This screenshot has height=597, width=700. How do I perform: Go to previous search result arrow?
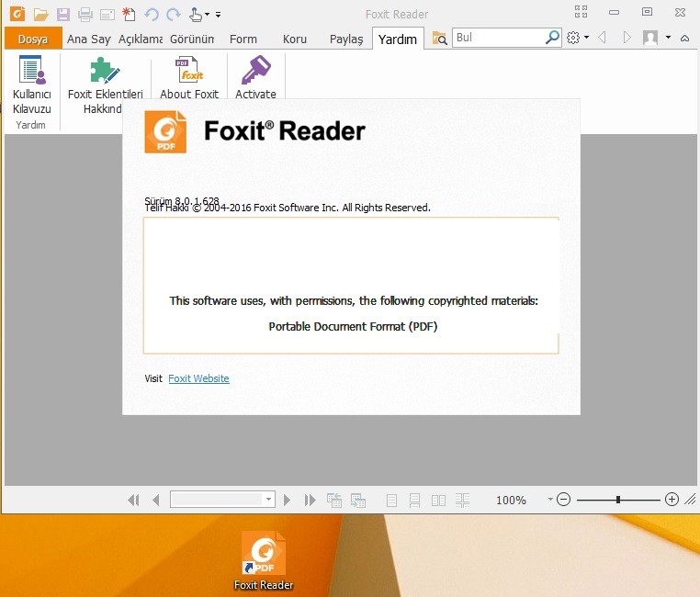(x=602, y=38)
